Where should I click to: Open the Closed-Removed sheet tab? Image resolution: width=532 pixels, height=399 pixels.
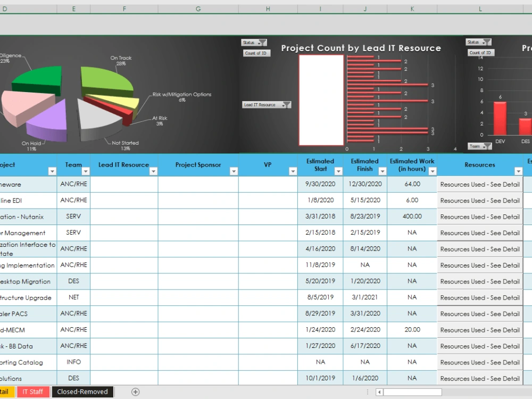click(82, 391)
